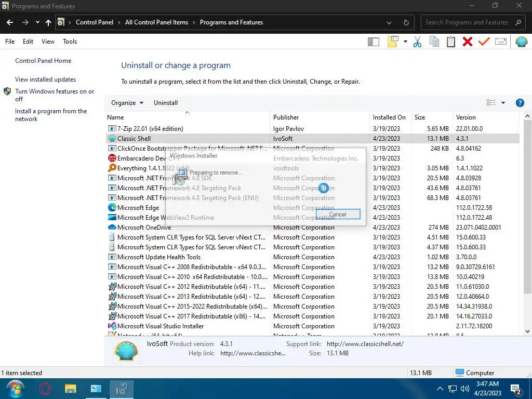Open Classic Shell settings shell icon

tap(522, 42)
